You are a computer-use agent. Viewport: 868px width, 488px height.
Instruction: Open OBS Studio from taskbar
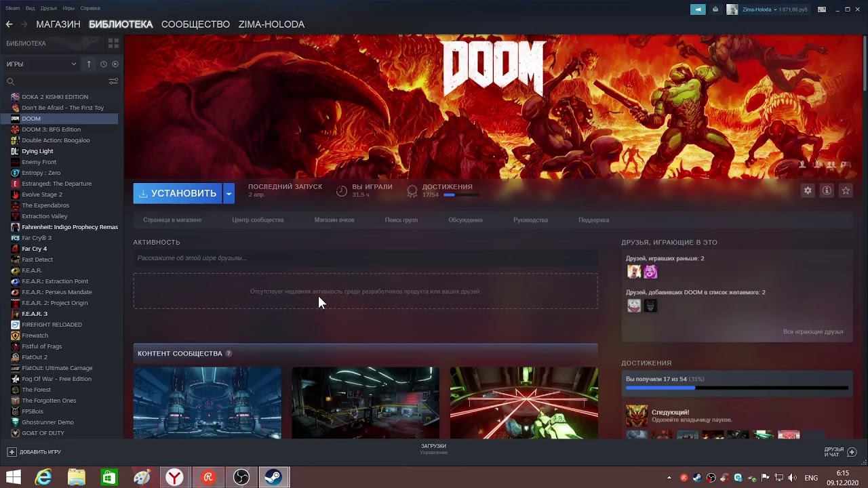point(241,477)
